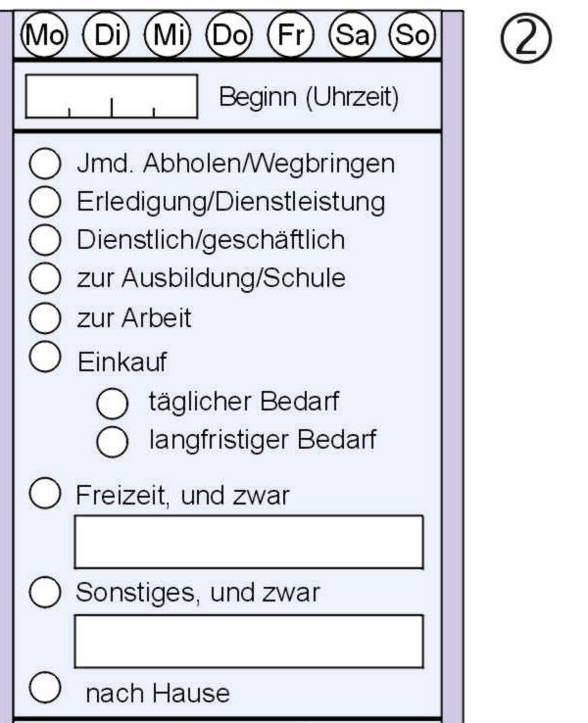The height and width of the screenshot is (723, 588).
Task: Choose Jmd. Abholen/Wegbringen option
Action: (45, 164)
